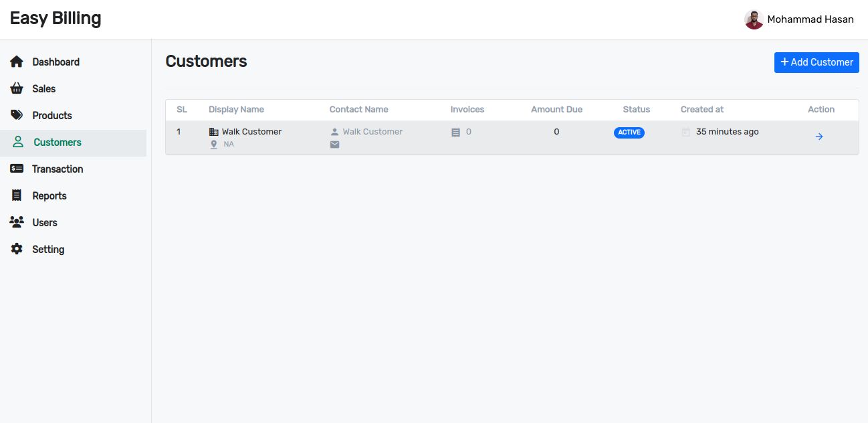This screenshot has height=423, width=868.
Task: Open the Dashboard menu item
Action: click(x=74, y=62)
